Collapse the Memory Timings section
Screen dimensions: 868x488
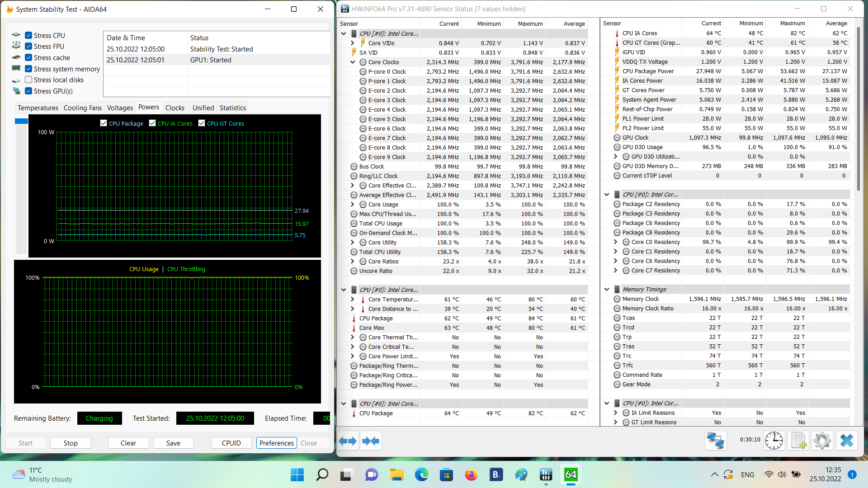click(607, 290)
